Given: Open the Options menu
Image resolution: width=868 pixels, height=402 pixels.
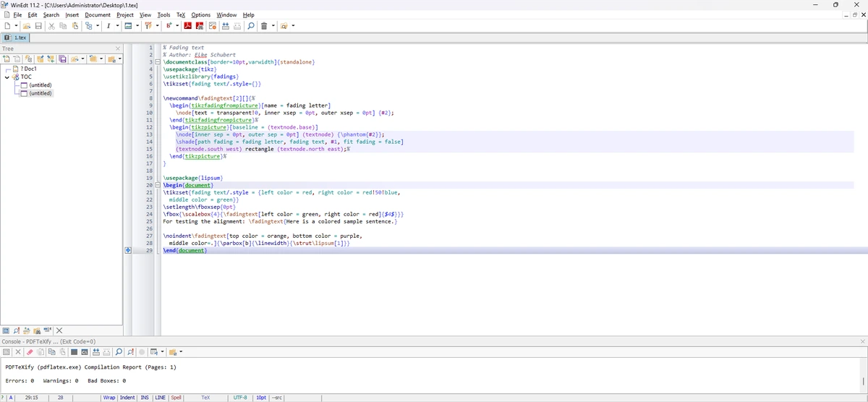Looking at the screenshot, I should [x=201, y=14].
